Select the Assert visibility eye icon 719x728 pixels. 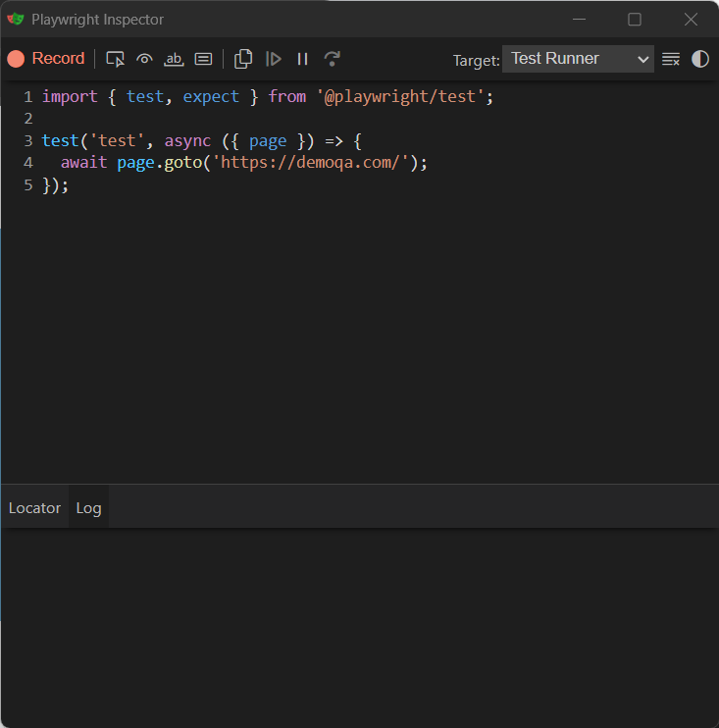(144, 59)
